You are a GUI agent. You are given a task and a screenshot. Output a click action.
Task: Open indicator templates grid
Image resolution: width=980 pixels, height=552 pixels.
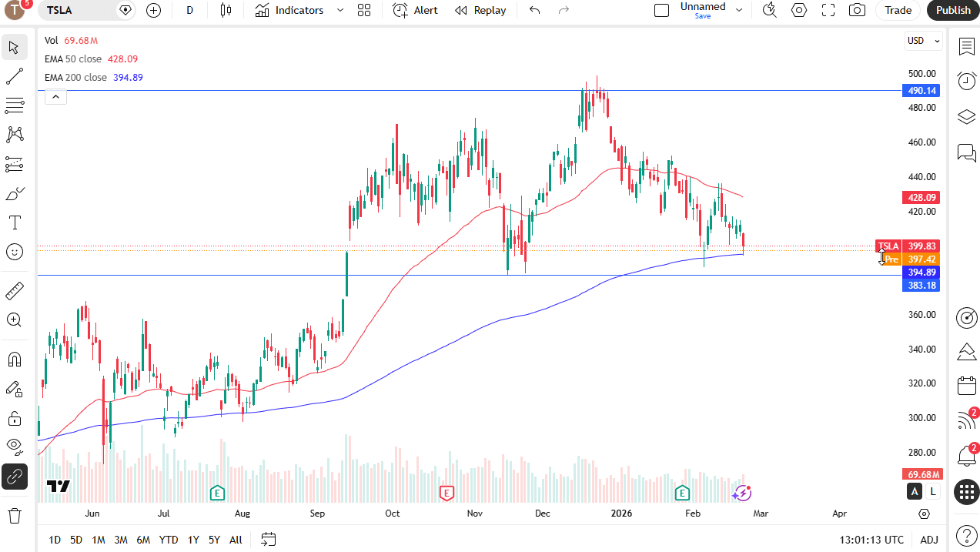click(364, 10)
